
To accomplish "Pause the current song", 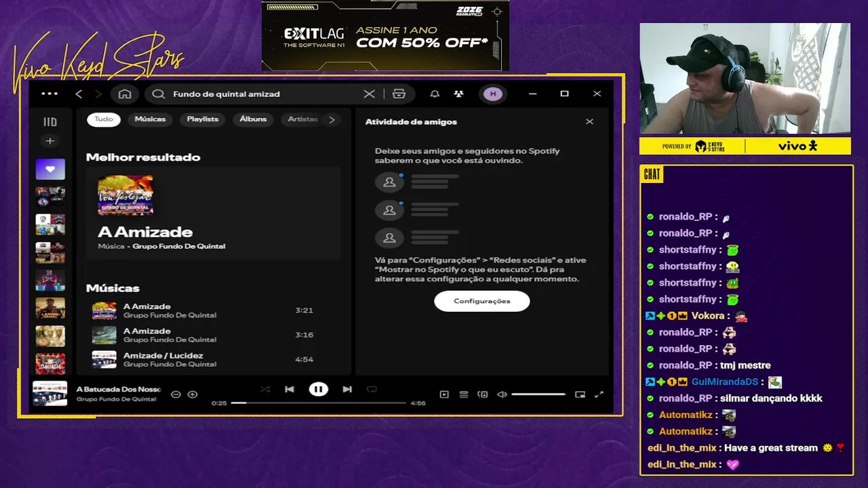I will tap(318, 389).
